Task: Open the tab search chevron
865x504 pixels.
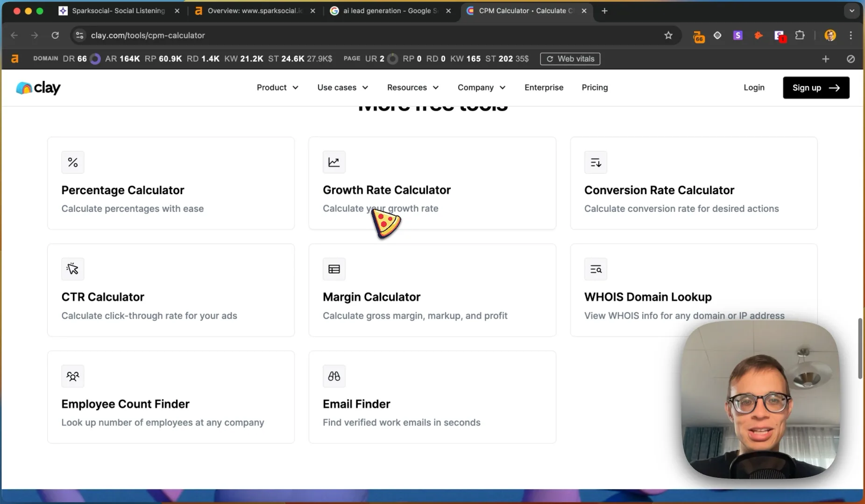Action: click(x=852, y=11)
